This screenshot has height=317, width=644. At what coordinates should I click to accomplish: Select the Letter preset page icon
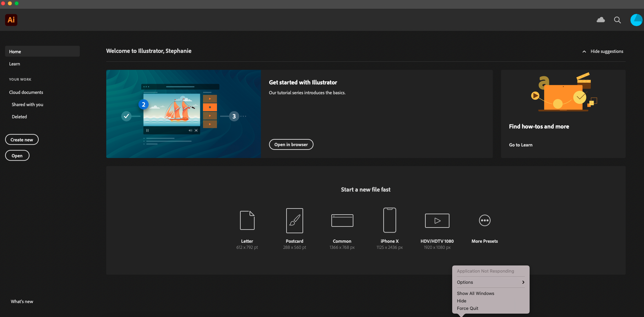(247, 220)
